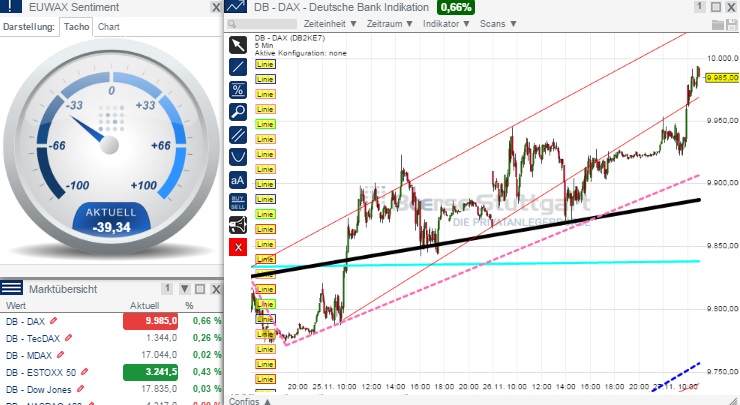This screenshot has width=740, height=405.
Task: Open the DB - TecDAX row
Action: [x=111, y=338]
